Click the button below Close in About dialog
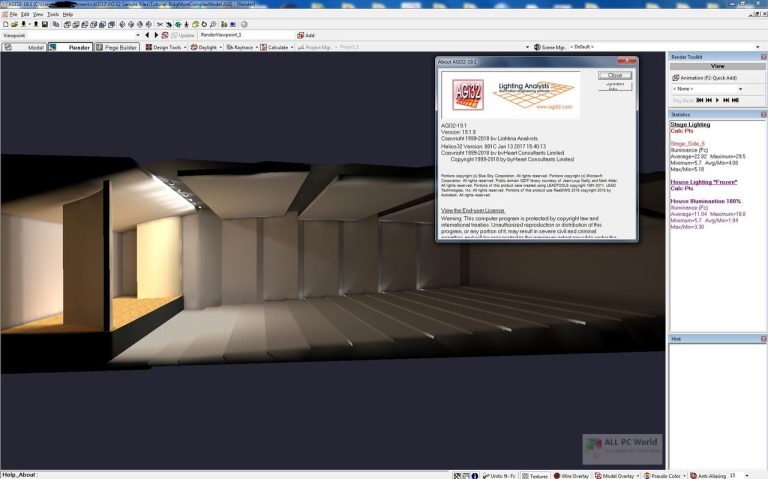Image resolution: width=768 pixels, height=479 pixels. point(615,86)
